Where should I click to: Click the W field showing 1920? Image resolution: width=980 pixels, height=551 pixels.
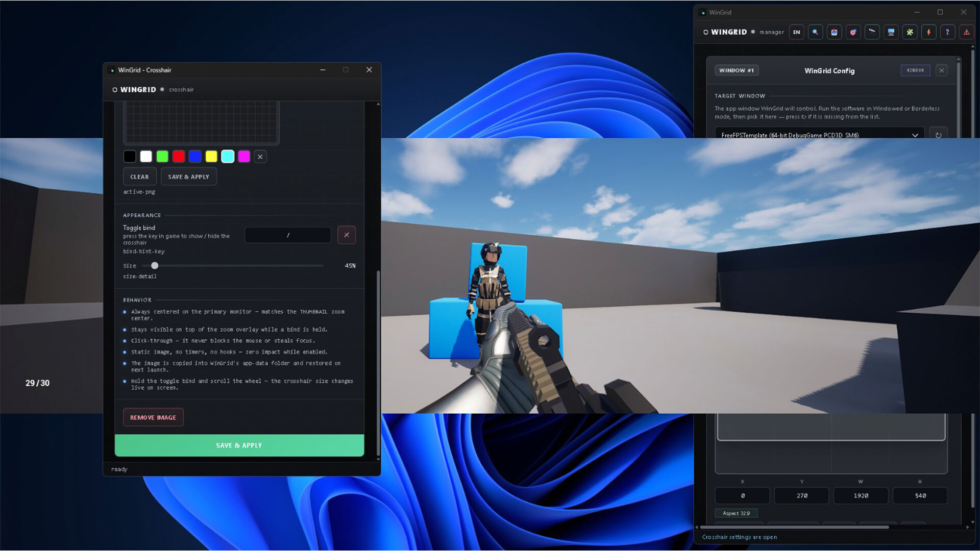(861, 495)
